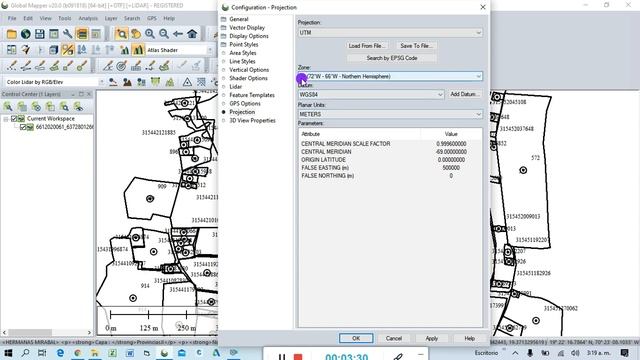Click Cancel in configuration dialog
The image size is (640, 360).
(393, 338)
